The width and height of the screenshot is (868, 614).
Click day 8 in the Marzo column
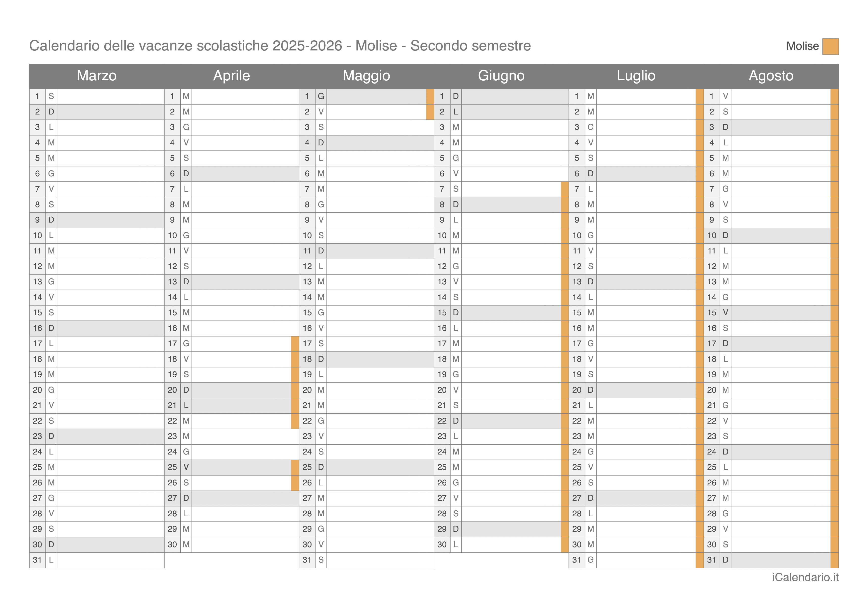(x=97, y=205)
